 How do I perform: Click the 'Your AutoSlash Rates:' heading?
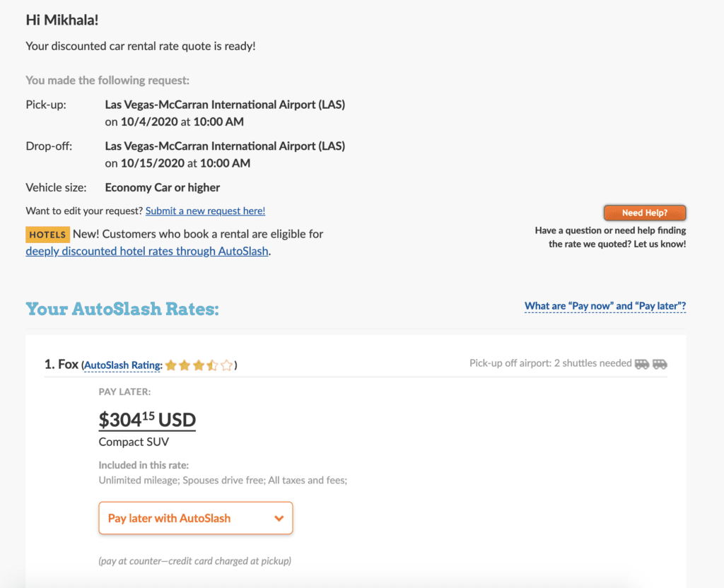tap(122, 309)
